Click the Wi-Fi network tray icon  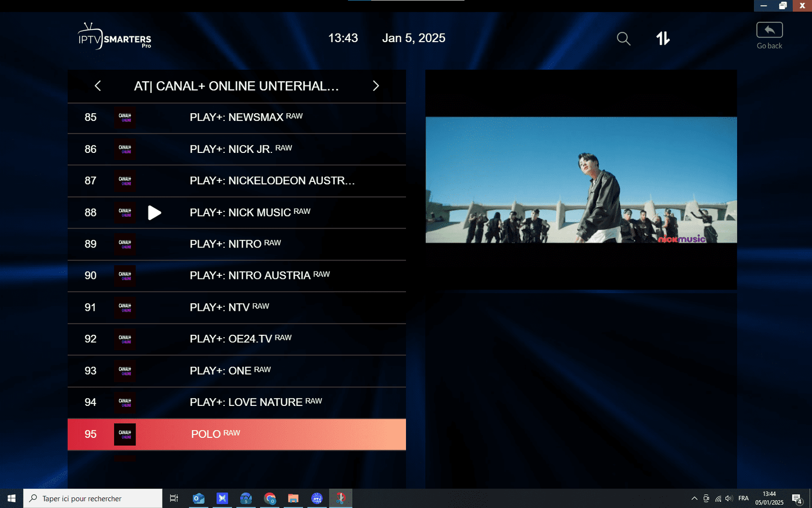tap(718, 498)
